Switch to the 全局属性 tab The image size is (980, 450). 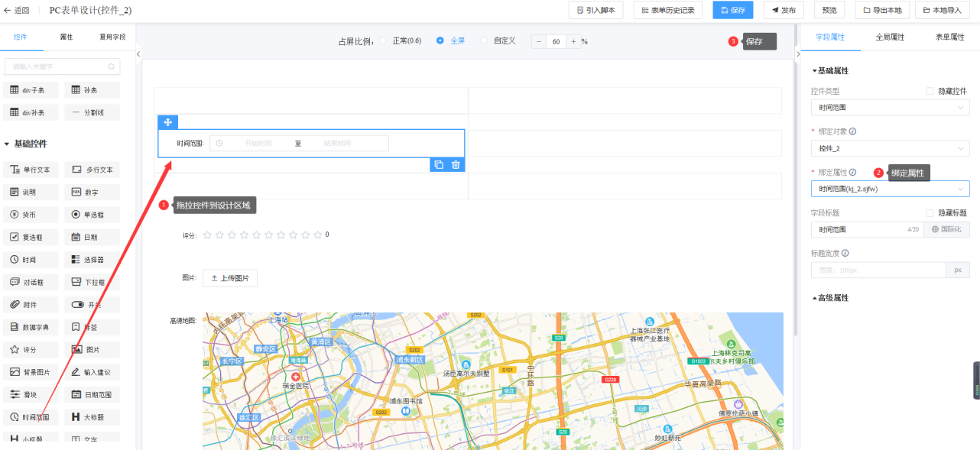(x=890, y=37)
